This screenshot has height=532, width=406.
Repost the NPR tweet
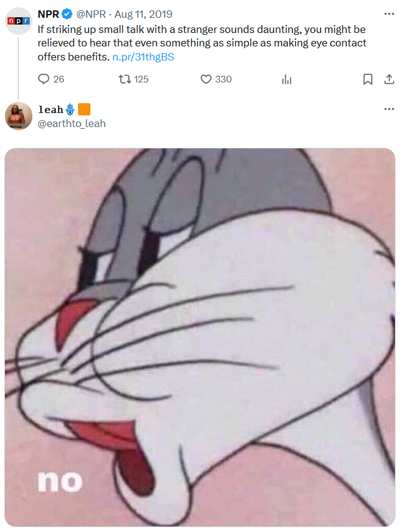[x=125, y=79]
